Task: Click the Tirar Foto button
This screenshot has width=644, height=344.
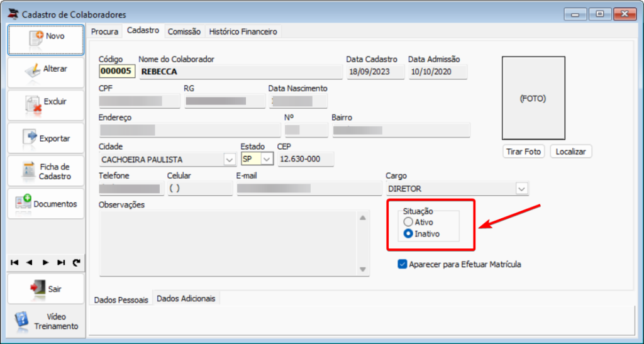Action: coord(524,152)
